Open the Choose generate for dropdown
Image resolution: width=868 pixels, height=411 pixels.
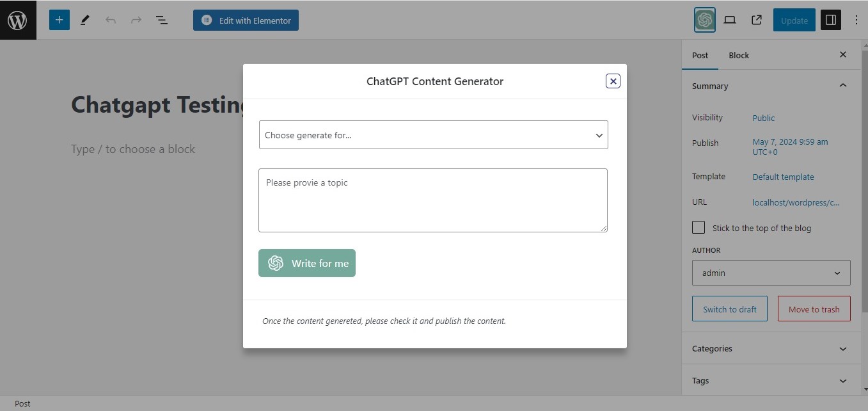[x=434, y=134]
